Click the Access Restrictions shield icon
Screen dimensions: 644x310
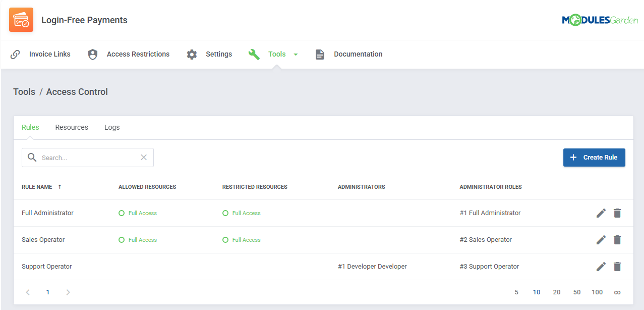point(93,54)
